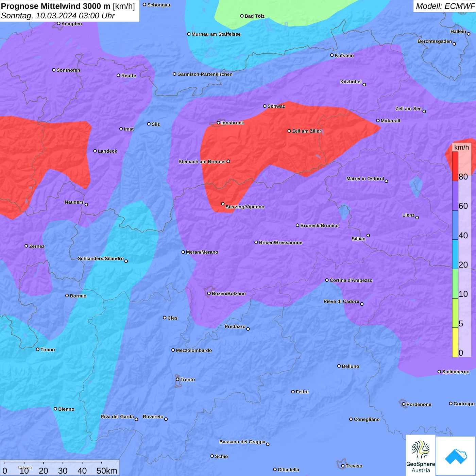Click the 'Bassano del Grappa' label
This screenshot has width=476, height=476.
[242, 442]
